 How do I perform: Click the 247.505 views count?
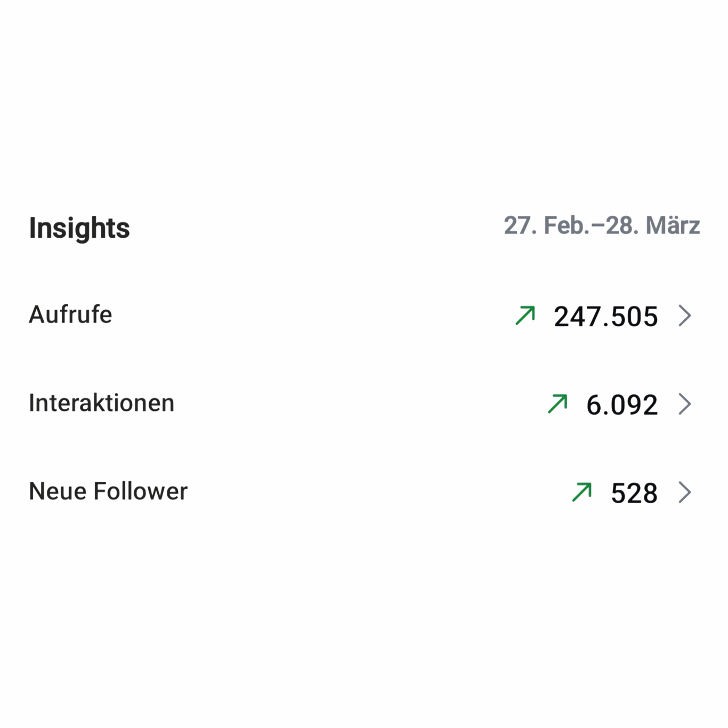click(606, 317)
